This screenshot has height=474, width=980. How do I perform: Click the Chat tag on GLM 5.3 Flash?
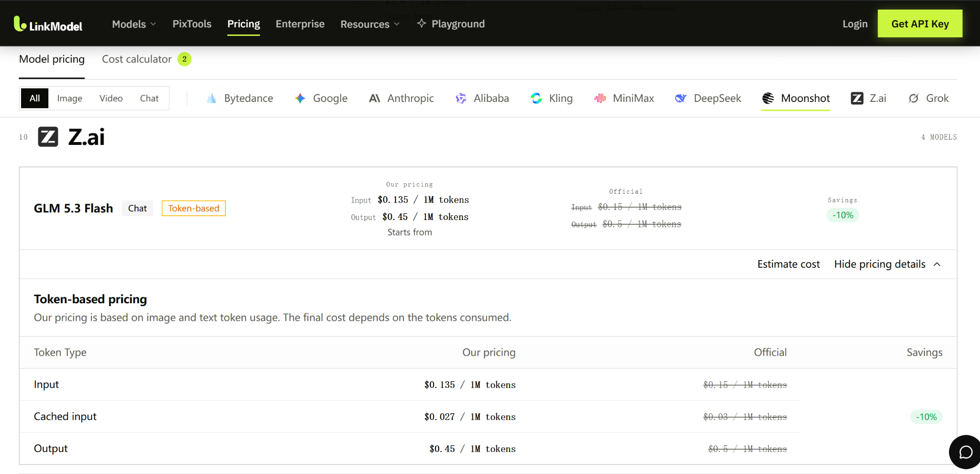pos(137,209)
